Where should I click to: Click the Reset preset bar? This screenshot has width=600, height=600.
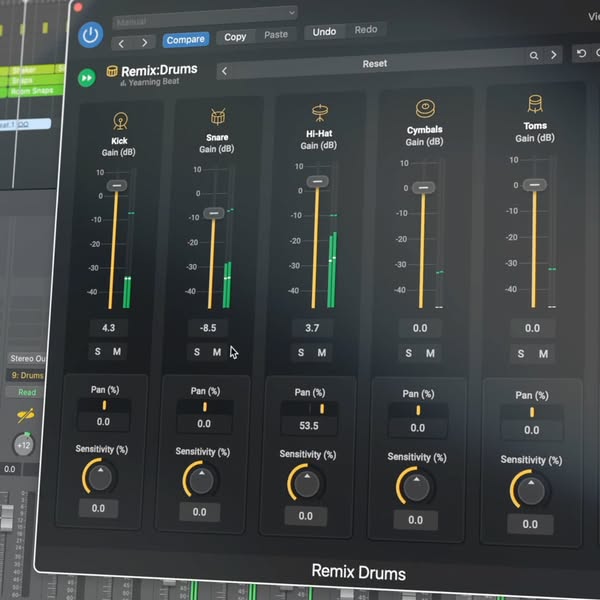(375, 64)
